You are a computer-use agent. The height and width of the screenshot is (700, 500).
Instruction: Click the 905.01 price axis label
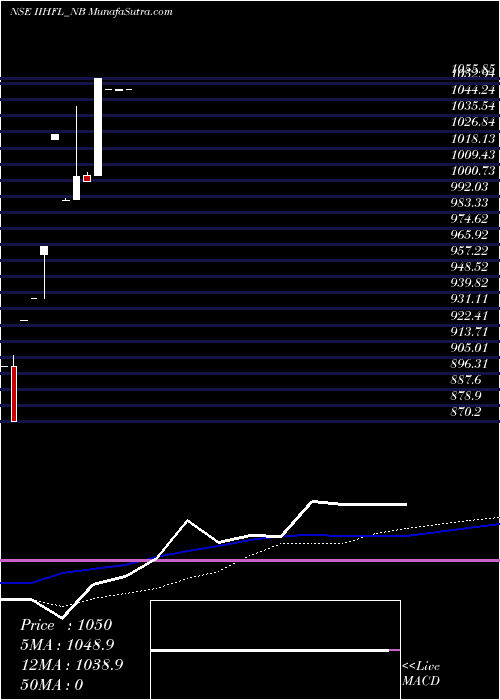(x=469, y=348)
